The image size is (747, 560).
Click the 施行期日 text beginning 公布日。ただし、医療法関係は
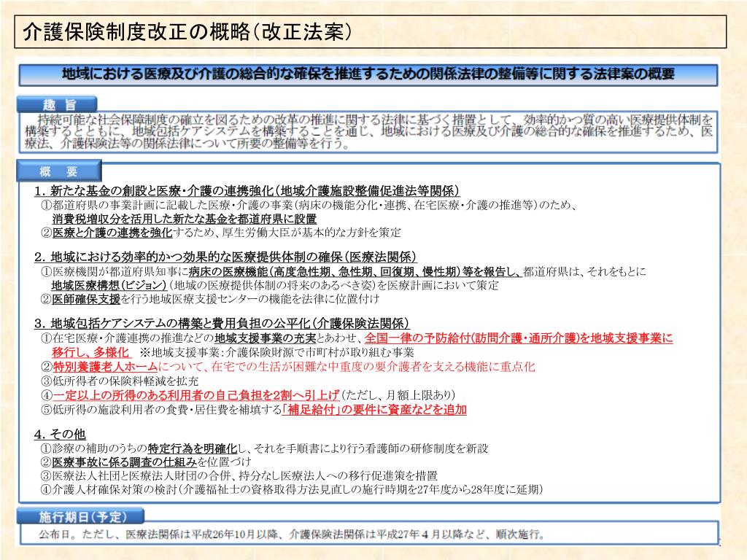click(293, 534)
